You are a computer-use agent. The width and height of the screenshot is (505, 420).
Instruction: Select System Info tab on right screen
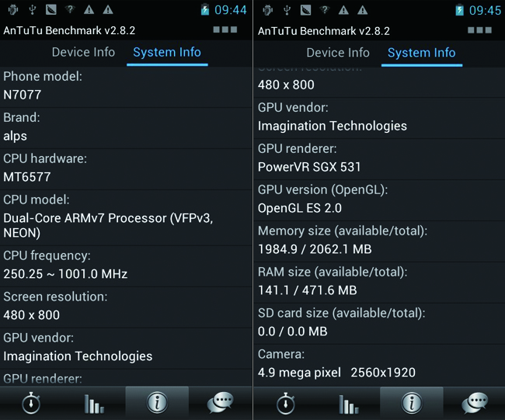click(422, 53)
